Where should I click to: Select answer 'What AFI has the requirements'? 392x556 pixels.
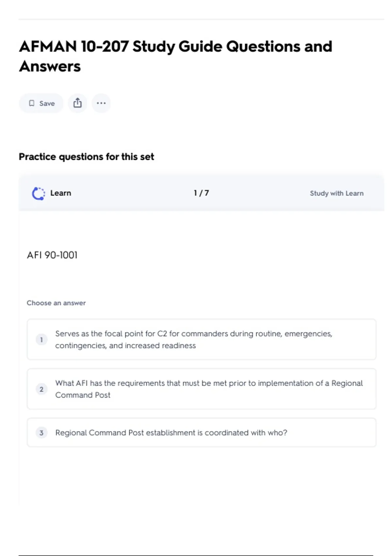pyautogui.click(x=209, y=389)
